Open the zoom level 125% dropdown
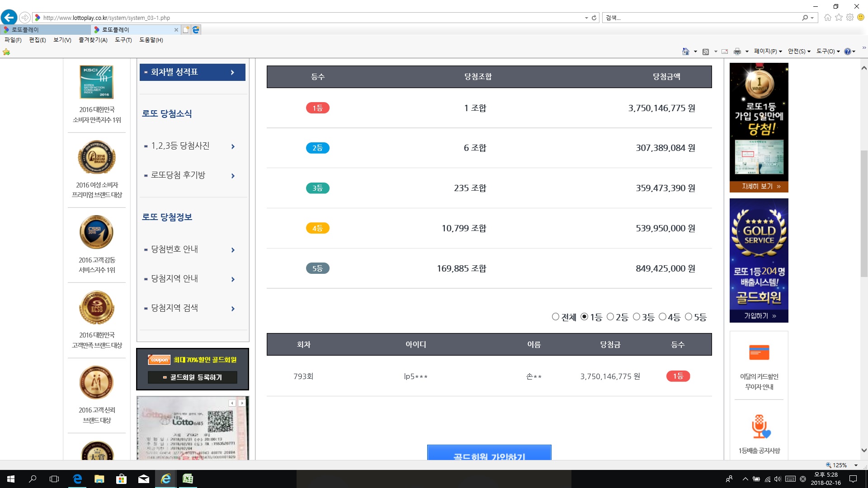868x488 pixels. point(855,465)
